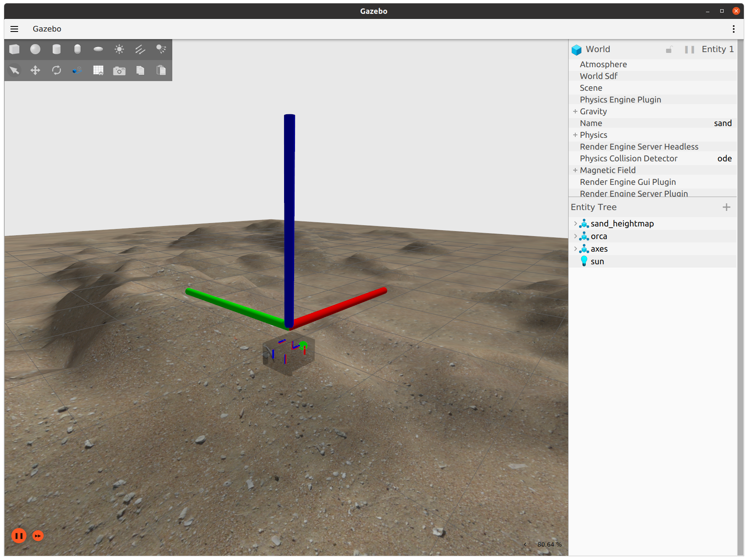Expand the orca model node
Viewport: 748px width, 560px height.
pos(575,236)
